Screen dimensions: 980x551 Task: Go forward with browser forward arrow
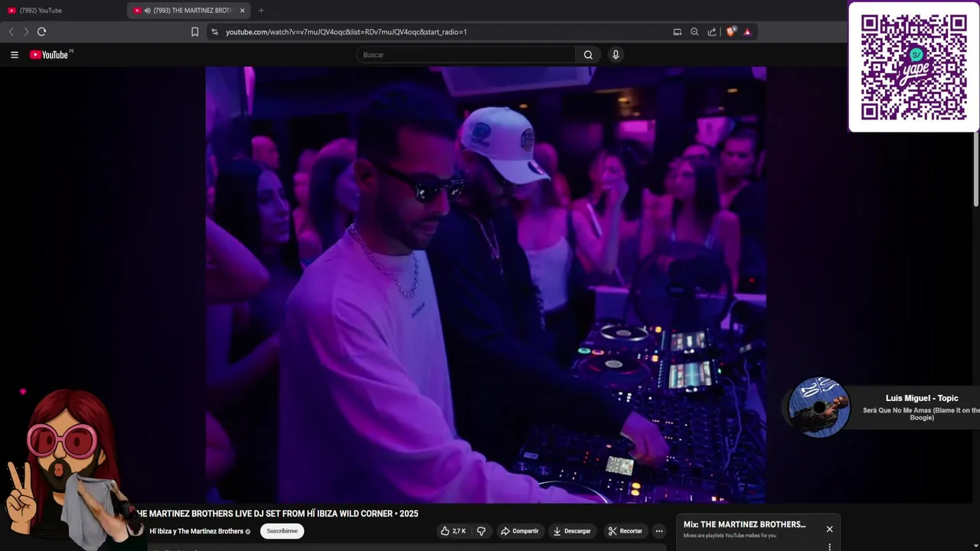click(x=26, y=31)
